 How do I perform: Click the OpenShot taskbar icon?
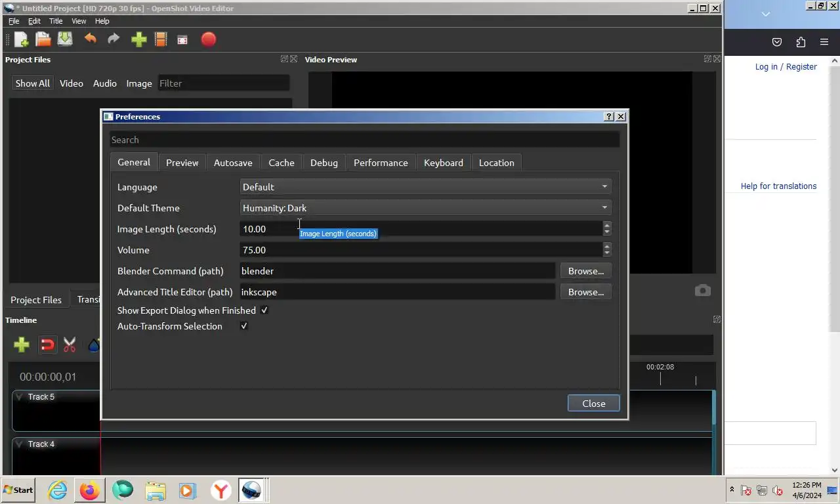251,490
